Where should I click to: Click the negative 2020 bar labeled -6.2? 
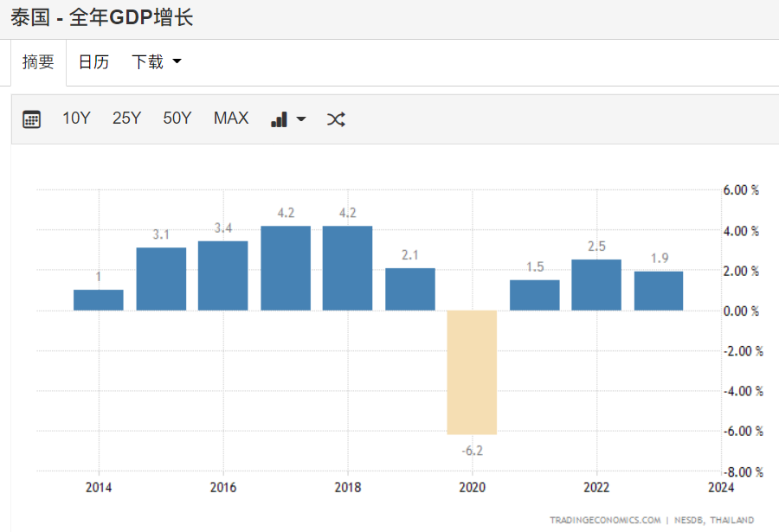(472, 373)
